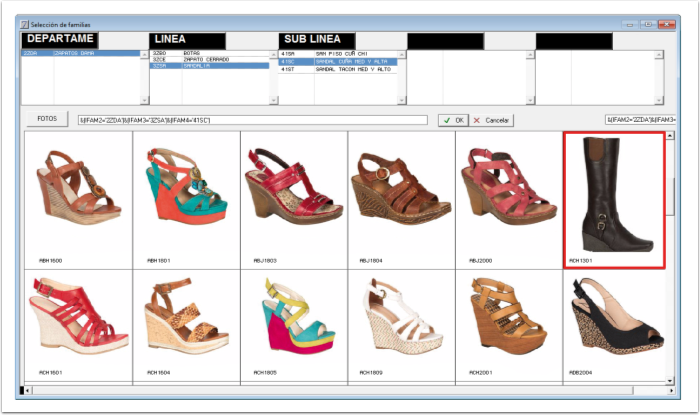Click the FOTOS button

tap(47, 119)
